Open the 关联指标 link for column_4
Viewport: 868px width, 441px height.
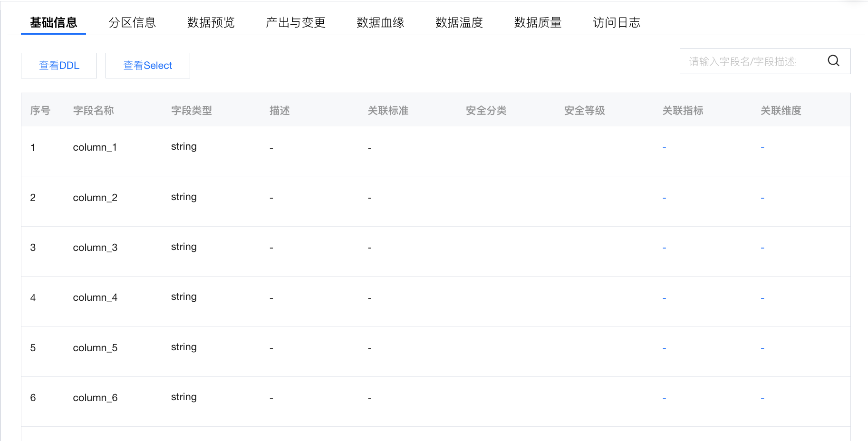click(664, 298)
